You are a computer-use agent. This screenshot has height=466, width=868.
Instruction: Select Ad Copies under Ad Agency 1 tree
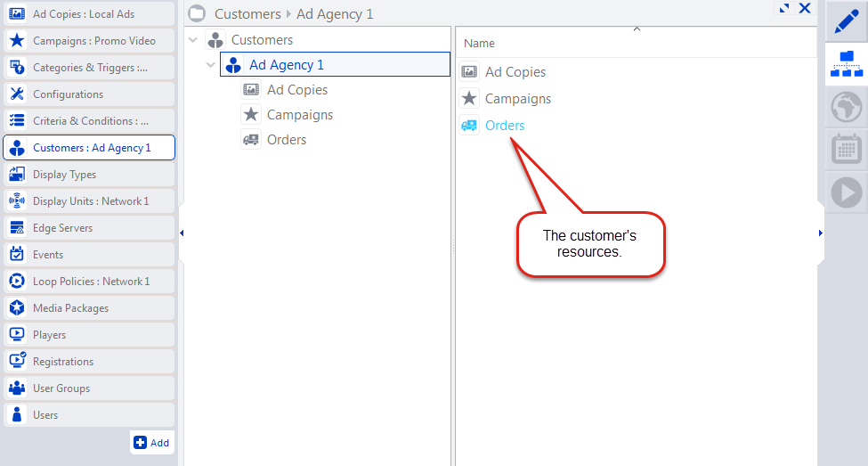(297, 90)
